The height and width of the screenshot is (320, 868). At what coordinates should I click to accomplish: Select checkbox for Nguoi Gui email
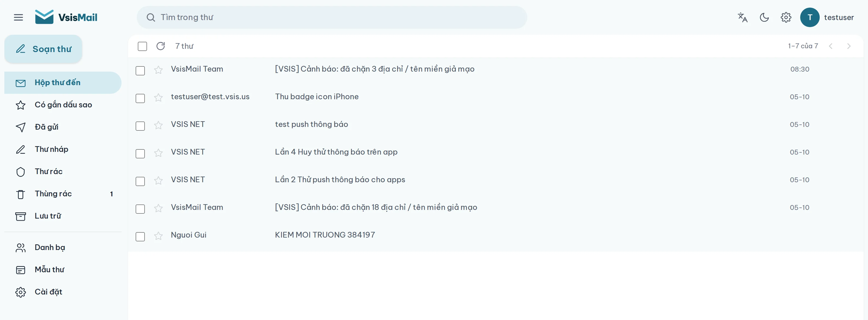click(140, 236)
